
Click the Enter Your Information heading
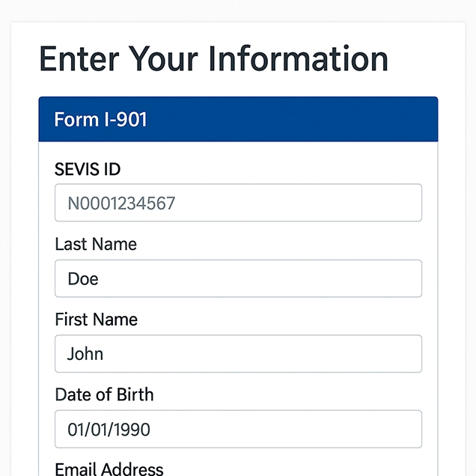213,59
